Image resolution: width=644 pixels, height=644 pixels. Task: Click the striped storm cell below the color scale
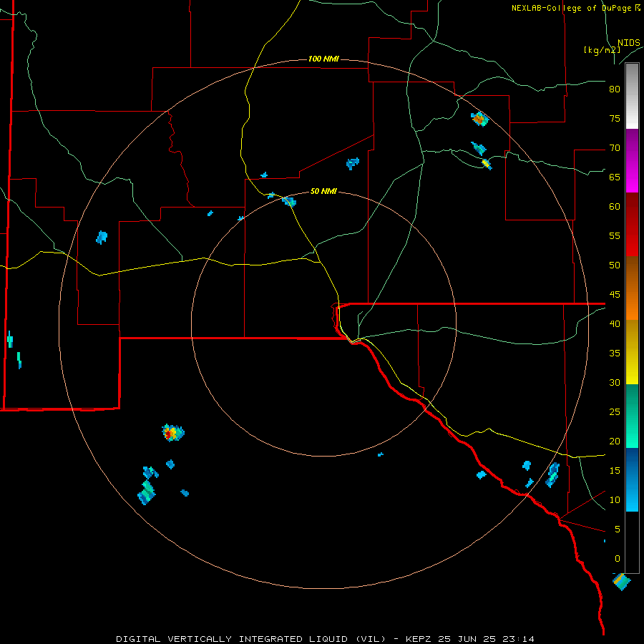click(x=621, y=582)
